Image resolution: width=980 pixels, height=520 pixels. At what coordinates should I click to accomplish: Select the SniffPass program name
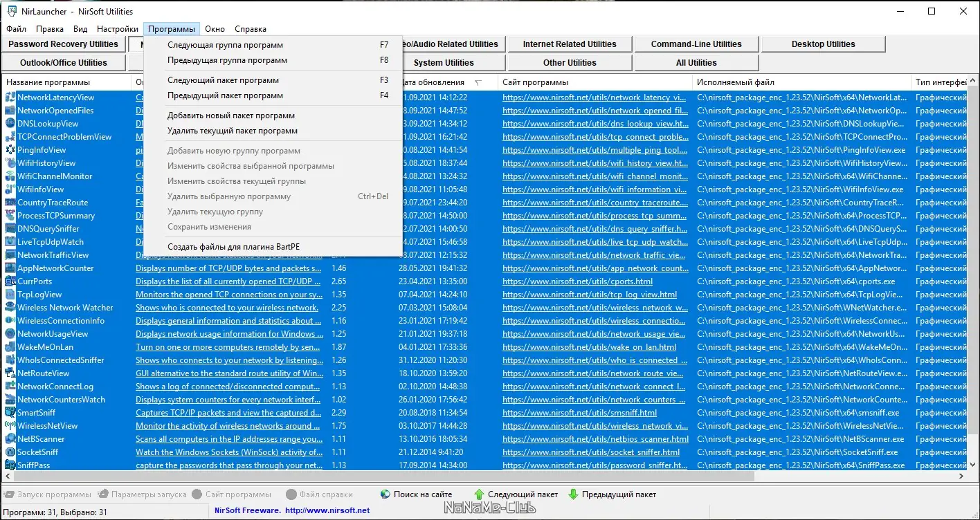[34, 465]
